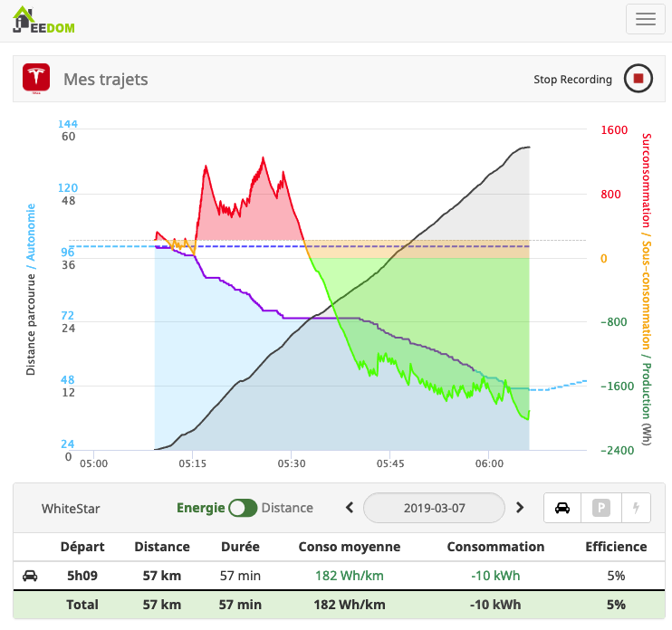Click the Jeedom logo
The height and width of the screenshot is (630, 672).
(x=43, y=20)
